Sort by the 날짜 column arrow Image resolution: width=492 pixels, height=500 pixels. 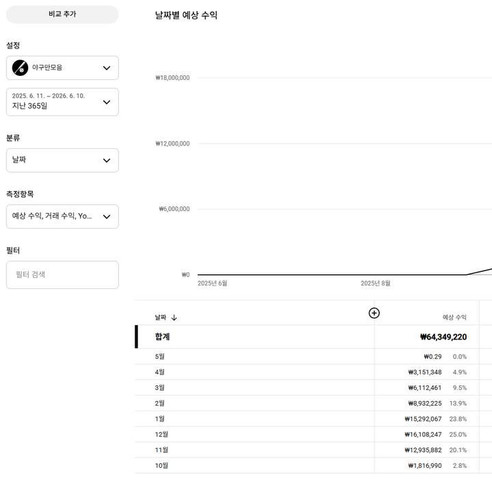point(174,318)
